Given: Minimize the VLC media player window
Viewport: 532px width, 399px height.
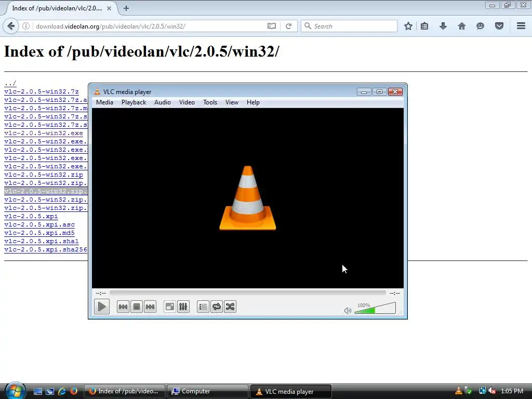Looking at the screenshot, I should click(x=364, y=92).
